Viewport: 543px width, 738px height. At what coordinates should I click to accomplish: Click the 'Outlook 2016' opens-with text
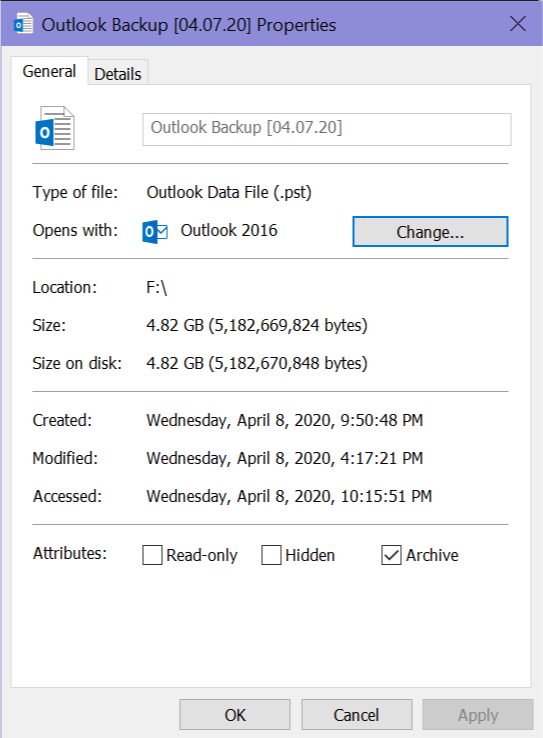pos(229,230)
